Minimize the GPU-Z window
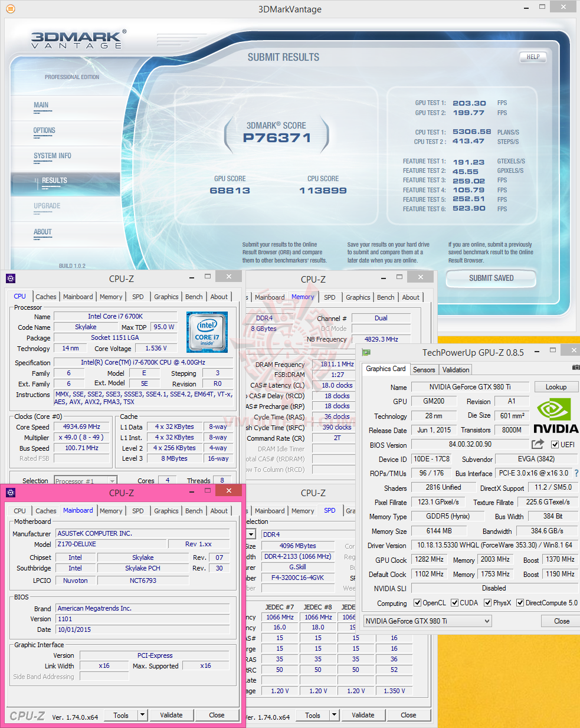This screenshot has width=580, height=728. coord(536,351)
